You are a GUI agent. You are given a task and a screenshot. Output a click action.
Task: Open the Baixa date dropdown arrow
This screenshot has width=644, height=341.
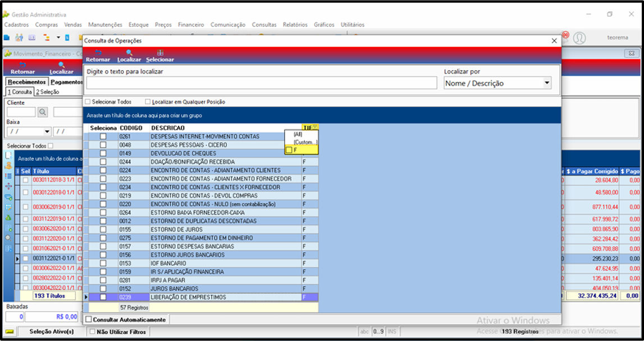(x=47, y=132)
